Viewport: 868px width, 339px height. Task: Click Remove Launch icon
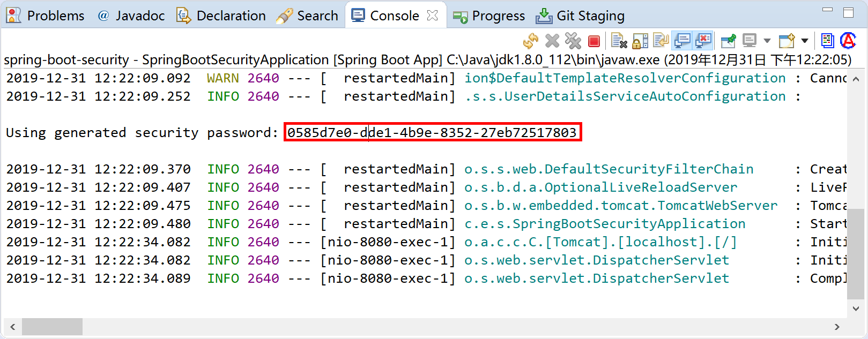(x=552, y=41)
